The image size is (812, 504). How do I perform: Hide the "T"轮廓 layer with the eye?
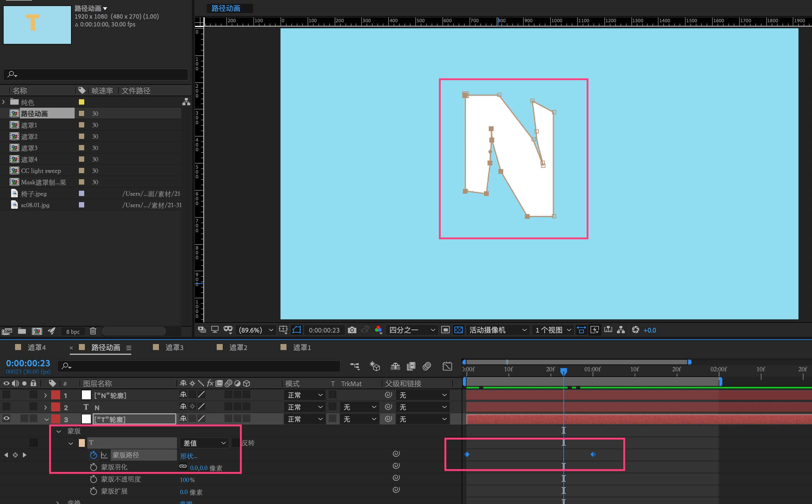coord(6,419)
